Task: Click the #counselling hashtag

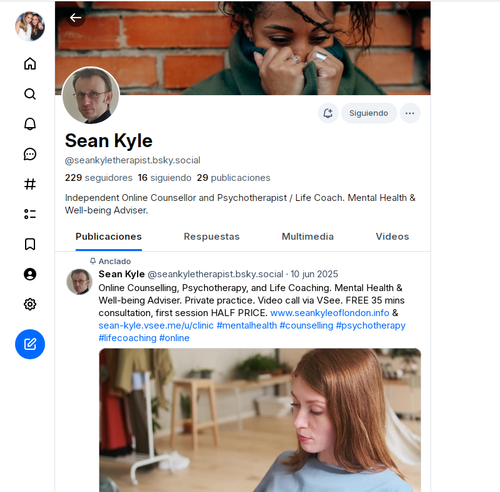Action: pos(306,326)
